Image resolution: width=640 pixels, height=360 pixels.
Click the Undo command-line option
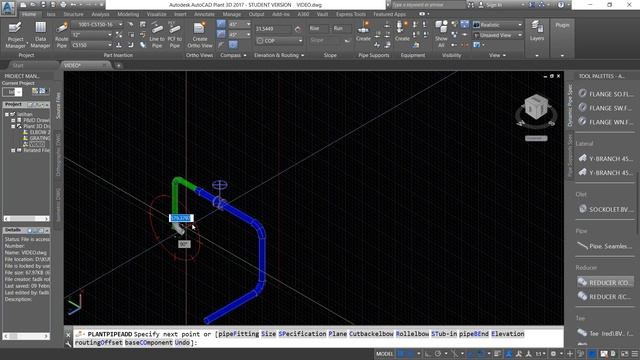[x=182, y=342]
